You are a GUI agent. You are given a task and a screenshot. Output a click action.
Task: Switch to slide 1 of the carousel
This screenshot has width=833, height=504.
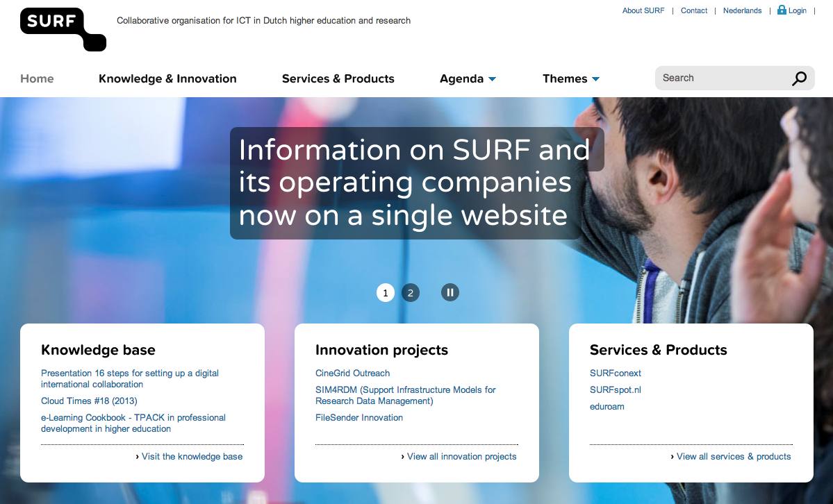coord(386,293)
